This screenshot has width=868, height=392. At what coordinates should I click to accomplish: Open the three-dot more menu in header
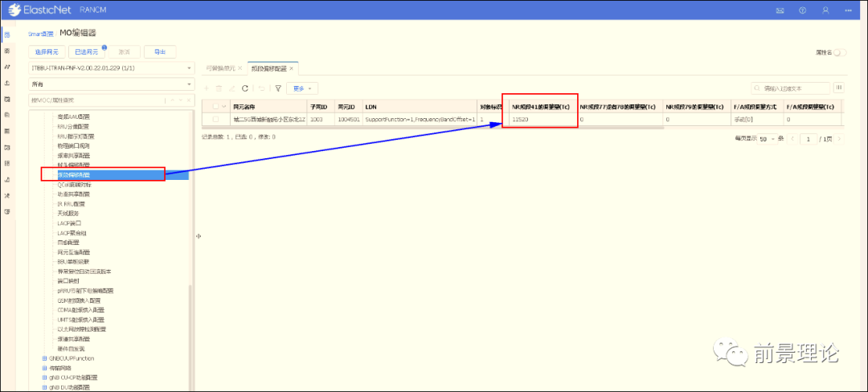848,10
